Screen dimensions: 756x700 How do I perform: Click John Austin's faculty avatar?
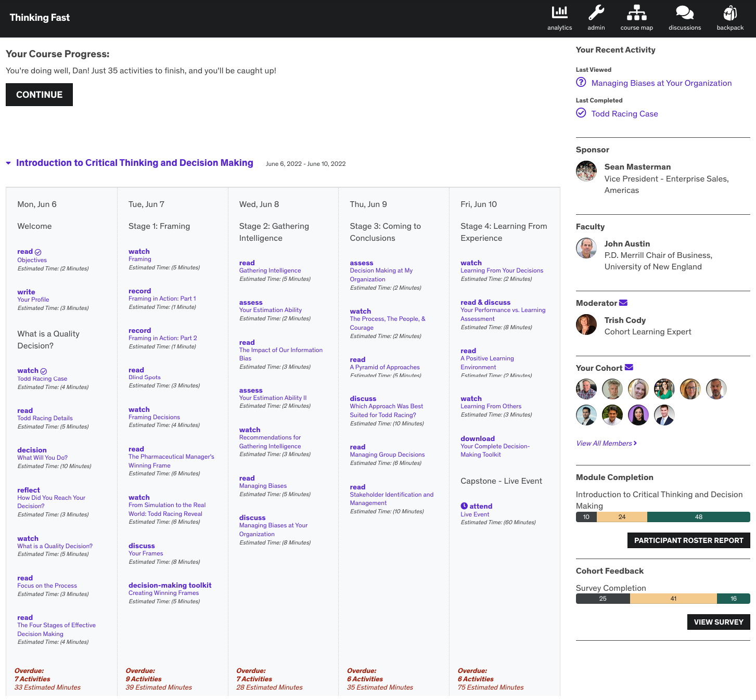click(x=586, y=248)
